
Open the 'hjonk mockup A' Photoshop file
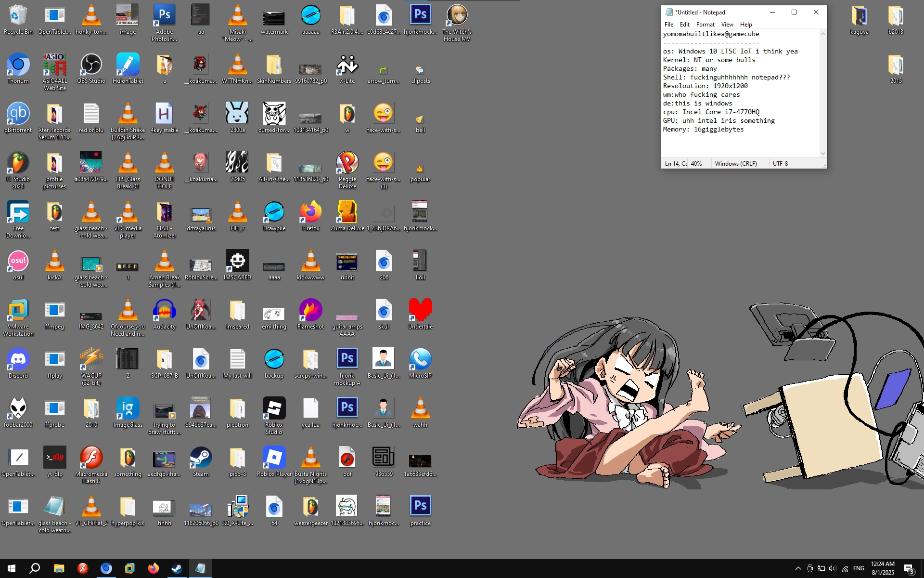[347, 367]
